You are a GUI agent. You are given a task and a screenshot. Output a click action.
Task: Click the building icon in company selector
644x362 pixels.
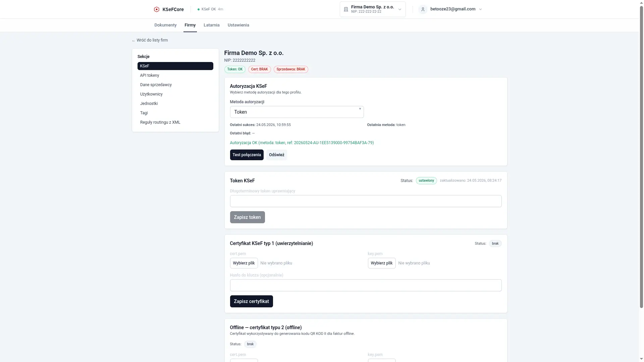[x=346, y=9]
